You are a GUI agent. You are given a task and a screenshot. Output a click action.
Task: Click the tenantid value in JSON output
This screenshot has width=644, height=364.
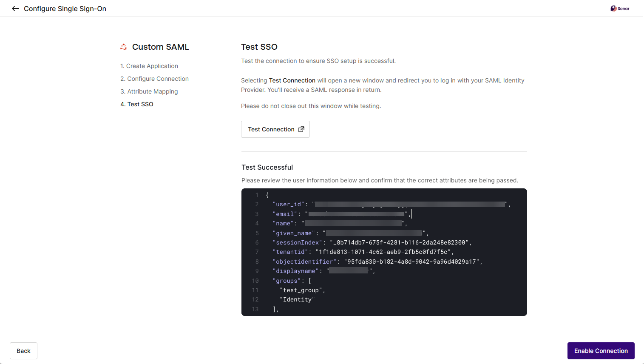pyautogui.click(x=383, y=252)
